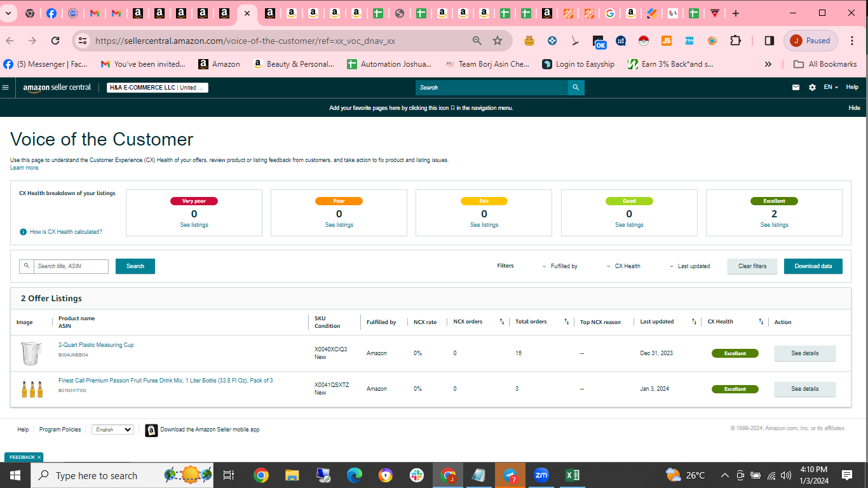The width and height of the screenshot is (868, 488).
Task: Open the EN language dropdown
Action: click(831, 88)
